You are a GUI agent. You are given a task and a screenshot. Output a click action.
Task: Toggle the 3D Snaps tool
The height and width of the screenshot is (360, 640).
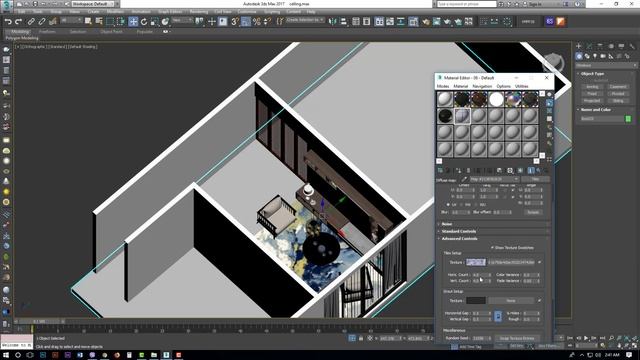[235, 22]
